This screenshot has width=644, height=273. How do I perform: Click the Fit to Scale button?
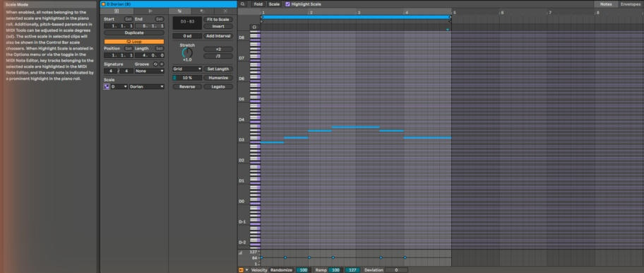tap(218, 19)
